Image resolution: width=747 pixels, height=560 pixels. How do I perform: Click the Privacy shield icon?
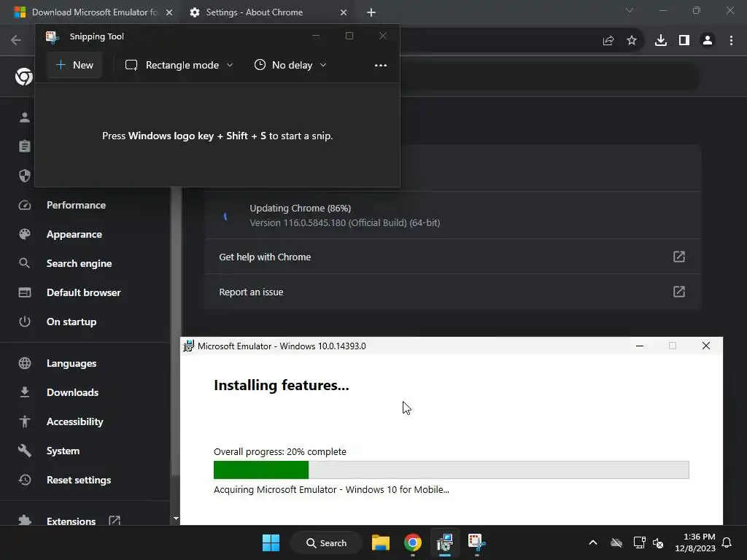pos(25,176)
